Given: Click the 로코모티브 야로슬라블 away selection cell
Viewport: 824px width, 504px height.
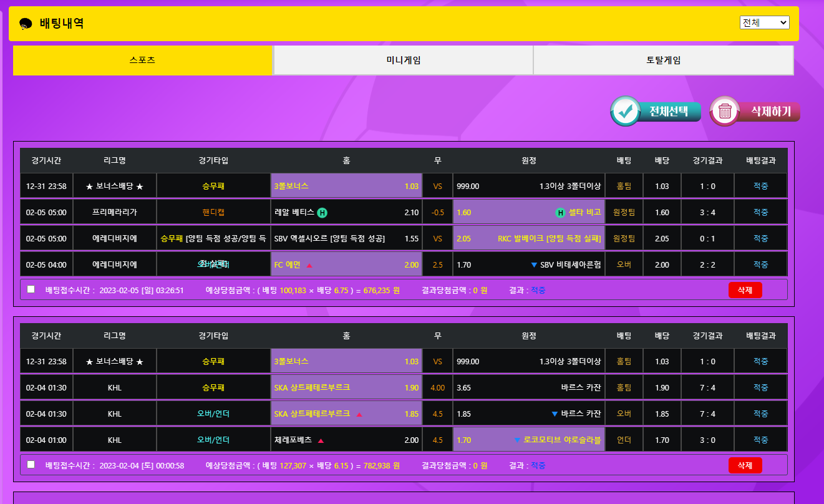Looking at the screenshot, I should coord(528,440).
